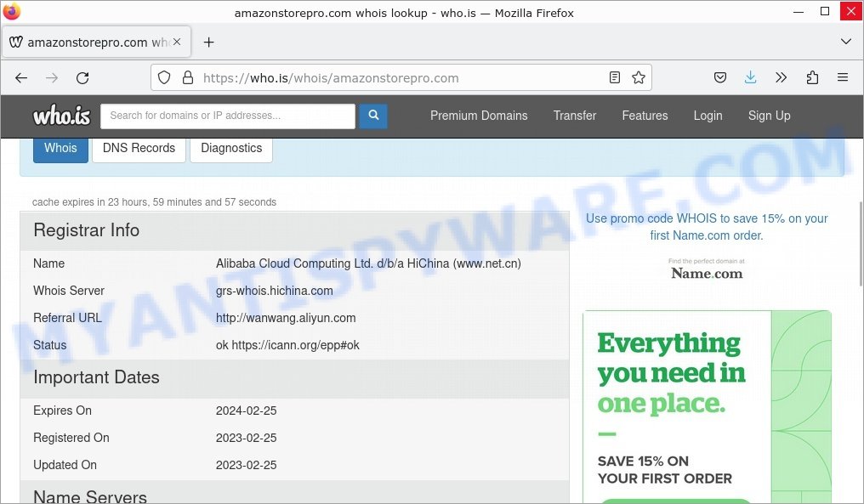Open the Features menu item
This screenshot has width=864, height=504.
(645, 116)
